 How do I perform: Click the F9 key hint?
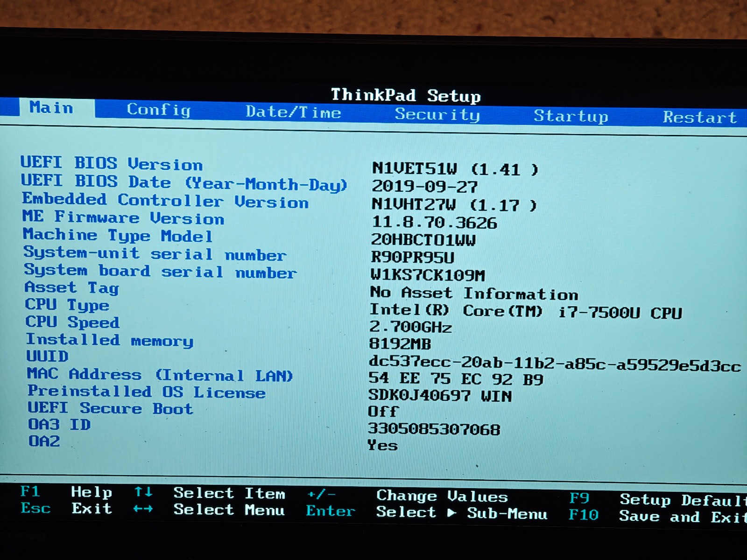point(579,498)
